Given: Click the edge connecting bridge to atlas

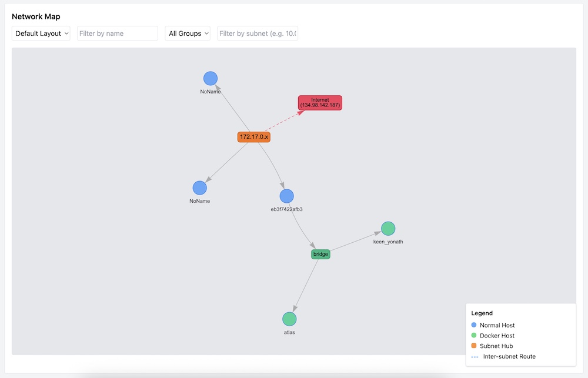Looking at the screenshot, I should click(306, 285).
